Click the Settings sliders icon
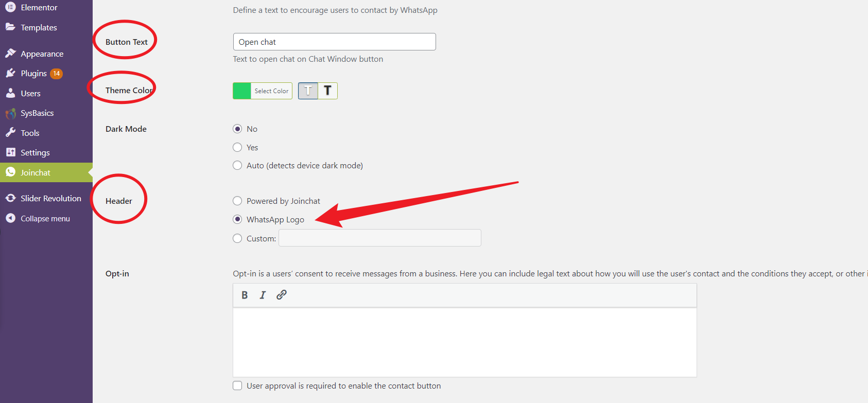The image size is (868, 403). [10, 152]
